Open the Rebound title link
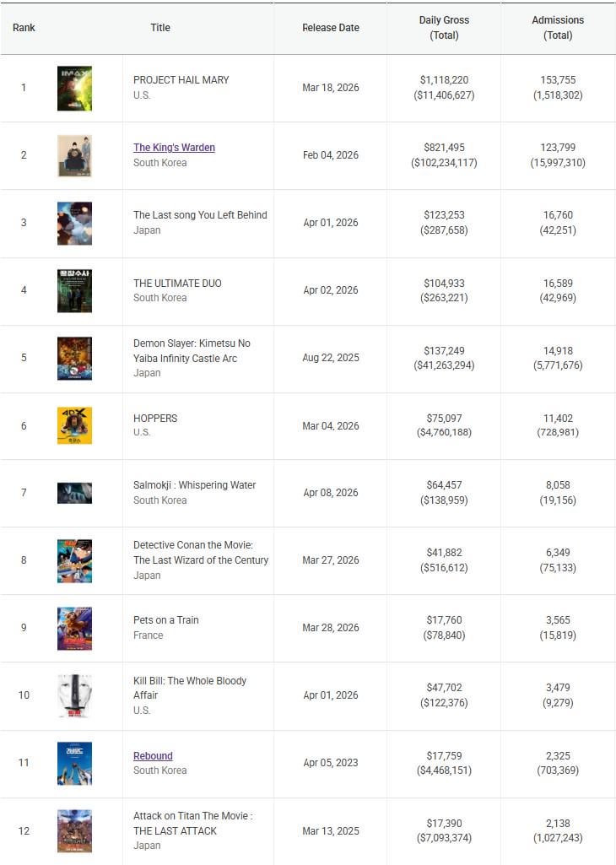Screen dimensions: 616x865 pyautogui.click(x=153, y=756)
